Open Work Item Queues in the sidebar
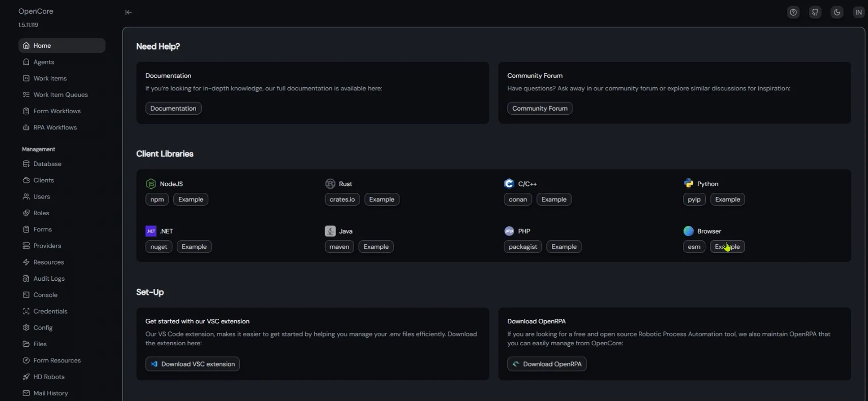 coord(62,95)
